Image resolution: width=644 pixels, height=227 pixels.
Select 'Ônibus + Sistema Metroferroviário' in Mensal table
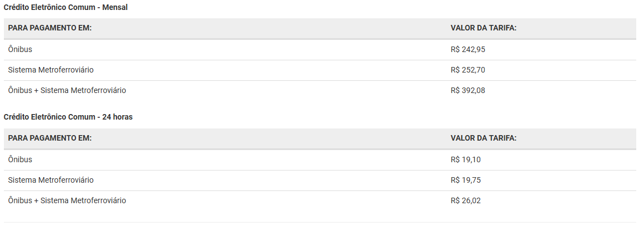click(67, 91)
